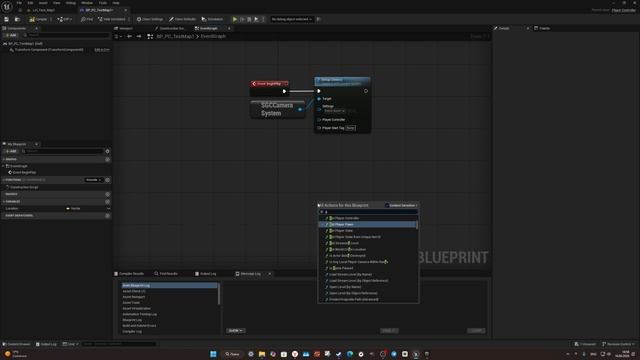Select Get Player Pawn in action list
This screenshot has height=360, width=640.
[367, 224]
